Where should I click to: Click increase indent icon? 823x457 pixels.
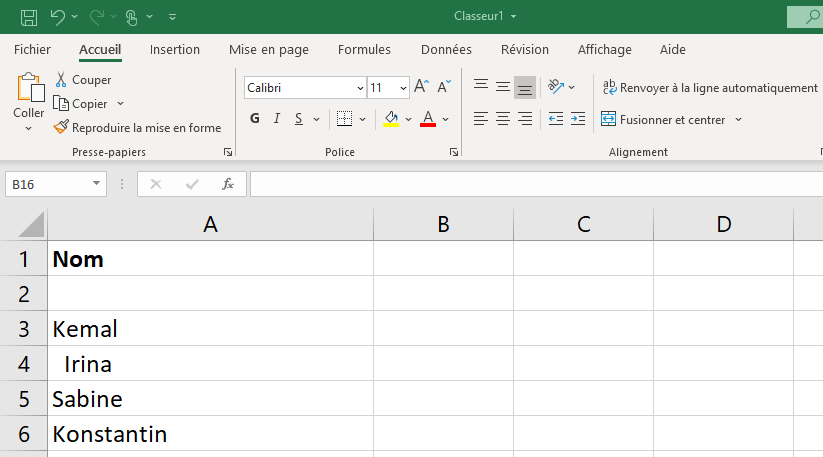pyautogui.click(x=578, y=119)
